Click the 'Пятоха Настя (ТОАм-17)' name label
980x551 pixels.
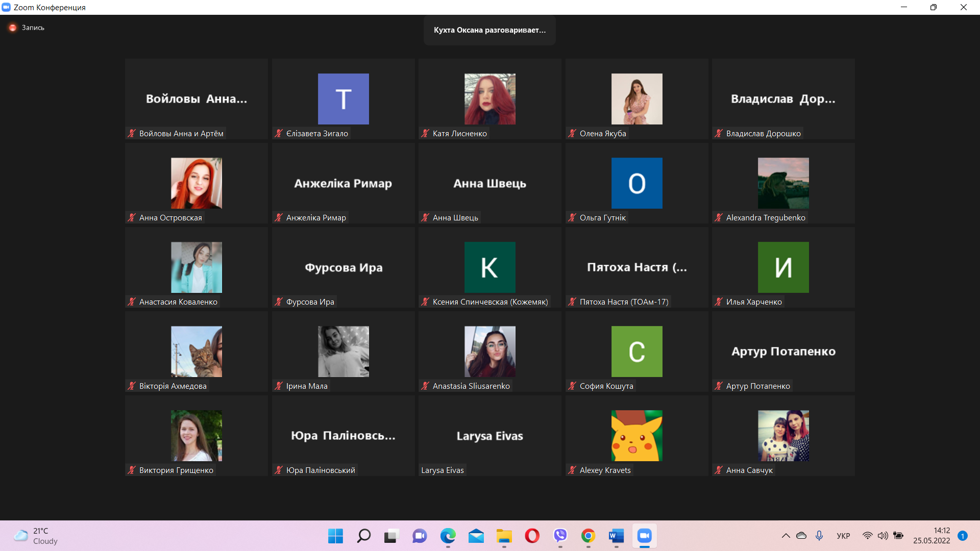(x=624, y=302)
